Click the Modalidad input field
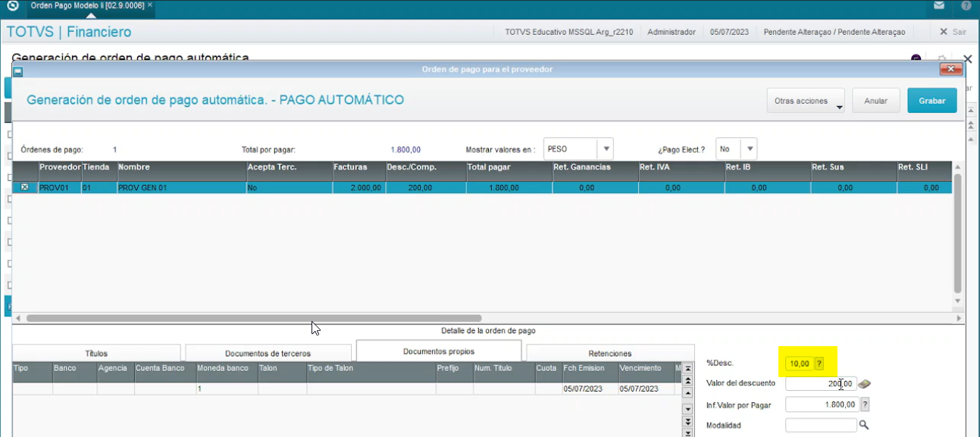Viewport: 980px width, 437px height. click(x=821, y=426)
